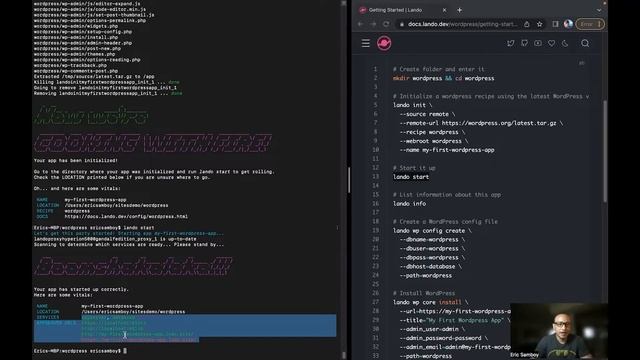This screenshot has width=640, height=360.
Task: Click the docs.lando.dev address bar
Action: click(x=462, y=24)
